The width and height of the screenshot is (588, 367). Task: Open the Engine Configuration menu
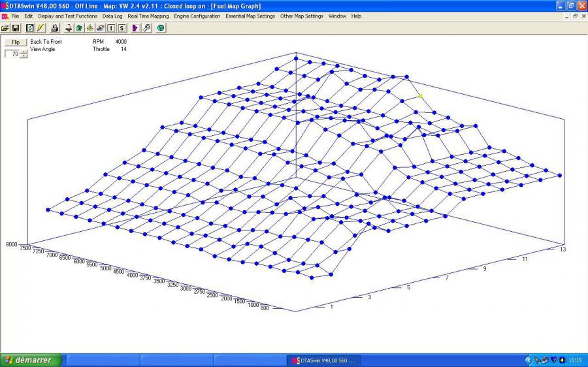click(197, 16)
